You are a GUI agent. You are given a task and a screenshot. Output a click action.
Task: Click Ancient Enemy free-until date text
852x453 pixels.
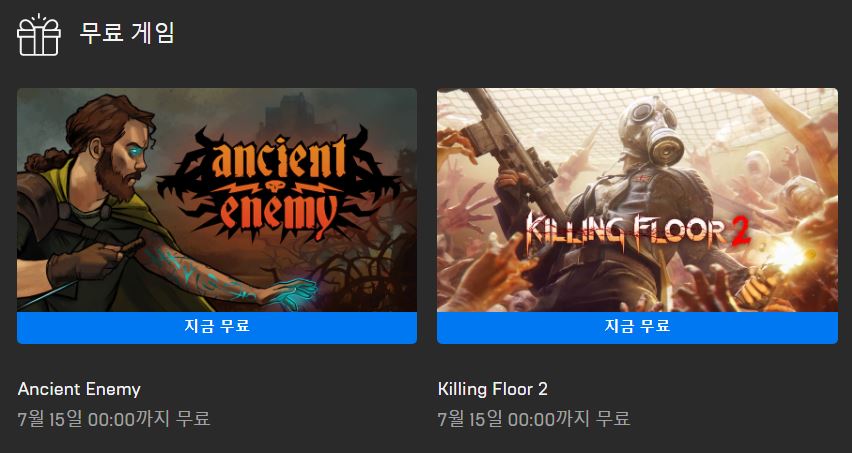point(114,419)
